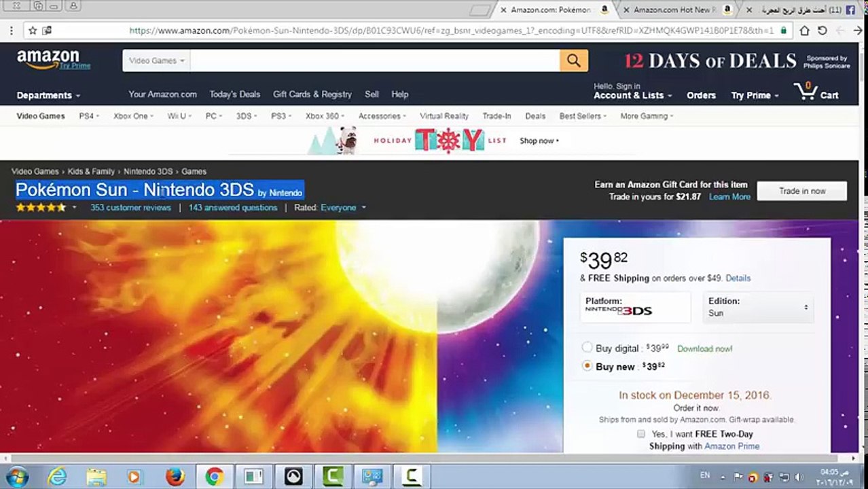The image size is (868, 489).
Task: Open the Help nav item
Action: (400, 94)
